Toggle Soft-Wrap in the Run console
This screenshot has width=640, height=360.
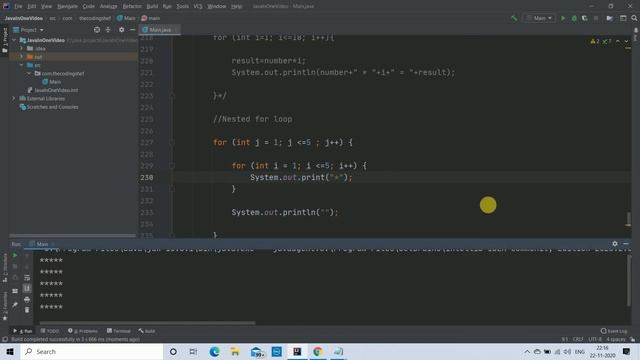tap(27, 278)
